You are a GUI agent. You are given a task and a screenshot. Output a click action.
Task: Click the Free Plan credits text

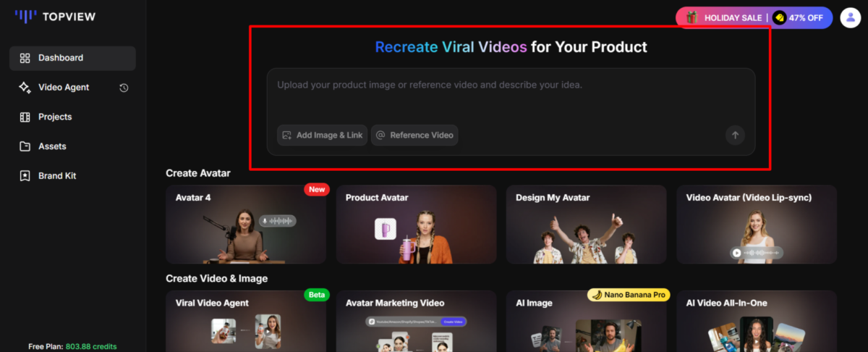coord(72,346)
